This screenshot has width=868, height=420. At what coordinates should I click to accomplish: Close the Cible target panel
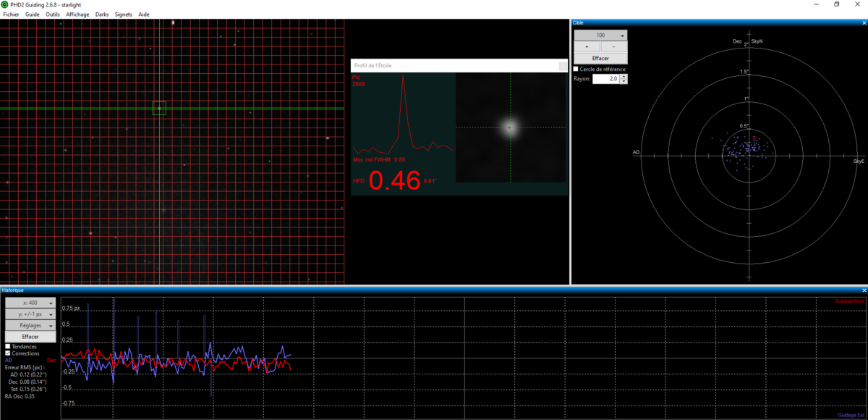pos(863,22)
